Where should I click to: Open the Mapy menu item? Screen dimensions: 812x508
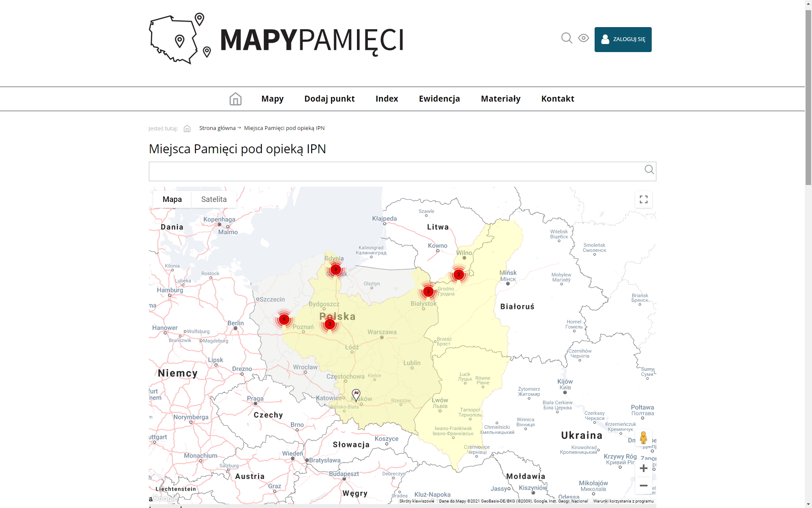[x=272, y=99]
